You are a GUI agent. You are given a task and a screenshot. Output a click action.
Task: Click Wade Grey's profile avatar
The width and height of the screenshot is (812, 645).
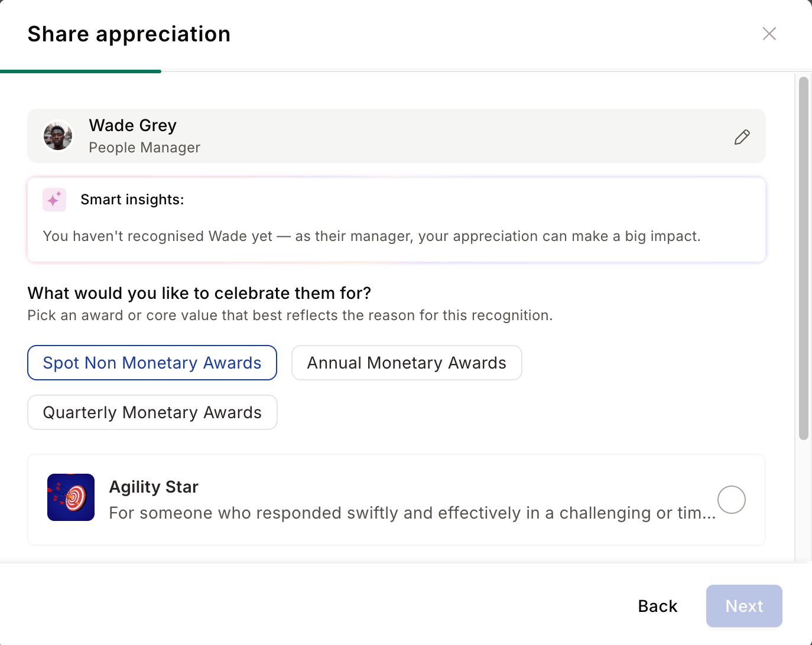point(58,136)
